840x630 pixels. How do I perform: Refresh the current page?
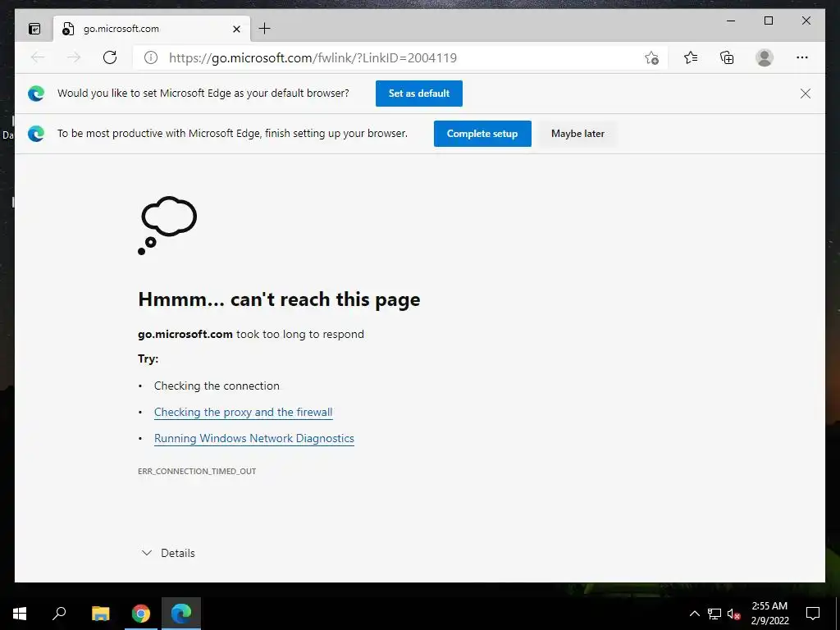[110, 57]
